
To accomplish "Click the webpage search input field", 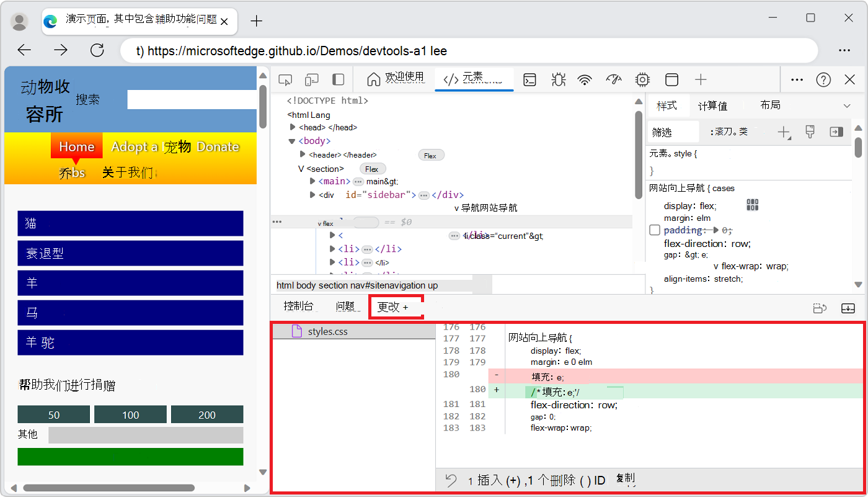I will 192,100.
